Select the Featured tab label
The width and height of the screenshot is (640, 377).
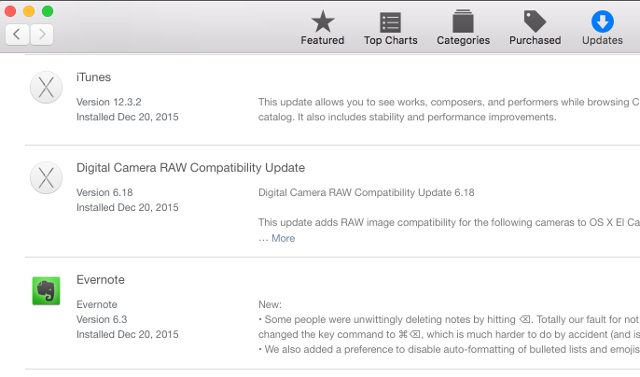[x=322, y=40]
